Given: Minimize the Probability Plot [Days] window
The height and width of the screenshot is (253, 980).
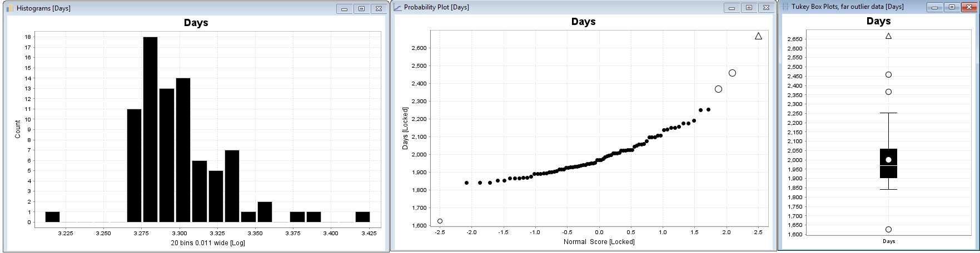Looking at the screenshot, I should pyautogui.click(x=732, y=8).
